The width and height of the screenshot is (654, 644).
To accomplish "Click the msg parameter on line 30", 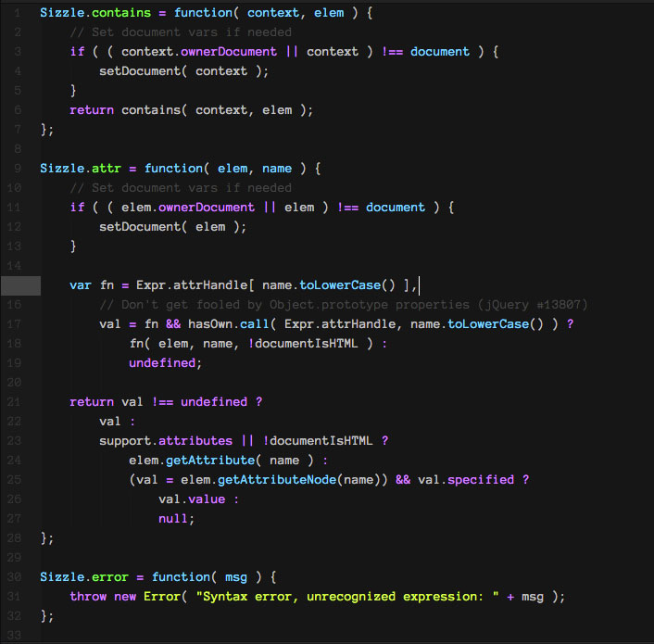I will point(236,577).
